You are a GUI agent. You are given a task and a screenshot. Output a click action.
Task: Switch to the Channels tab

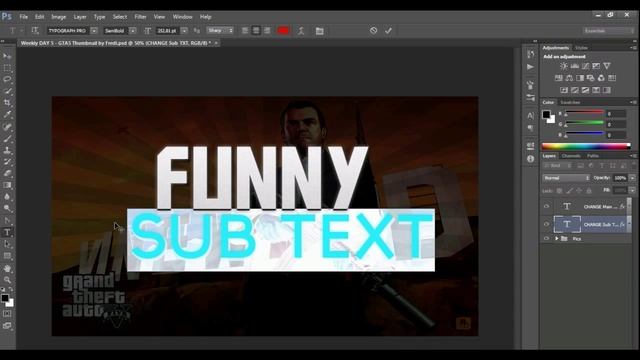coord(571,156)
